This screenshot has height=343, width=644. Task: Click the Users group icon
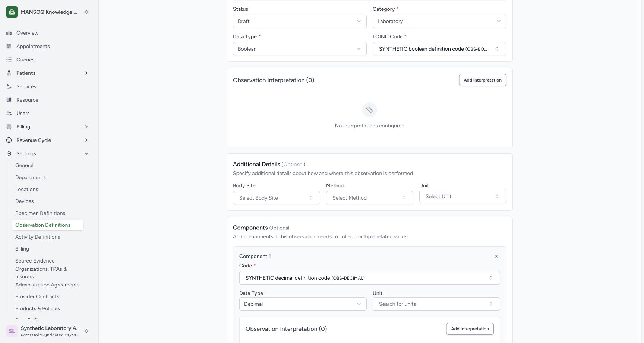9,113
